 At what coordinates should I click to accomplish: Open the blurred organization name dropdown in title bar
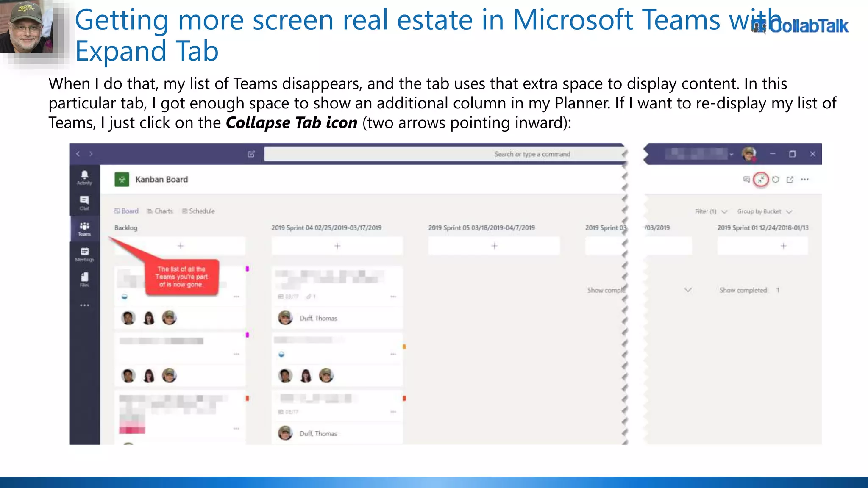(x=699, y=154)
